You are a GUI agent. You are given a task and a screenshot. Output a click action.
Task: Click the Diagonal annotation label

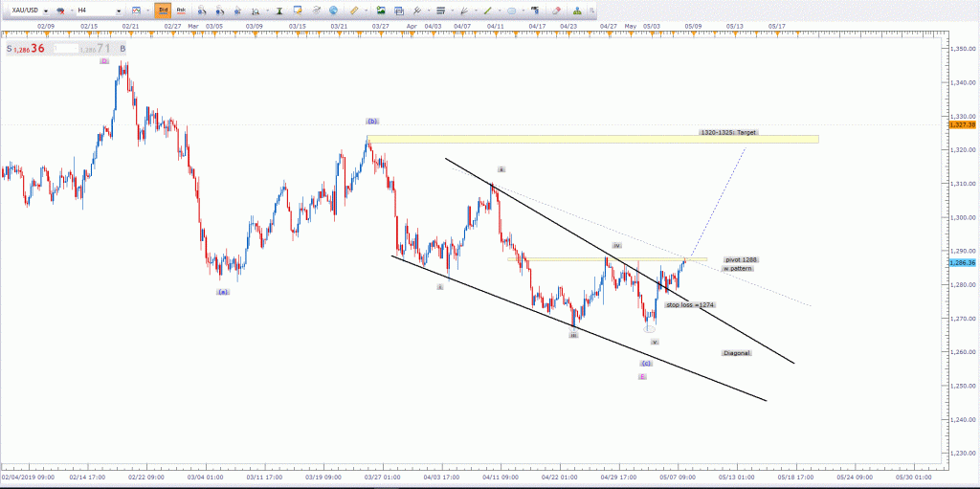736,352
